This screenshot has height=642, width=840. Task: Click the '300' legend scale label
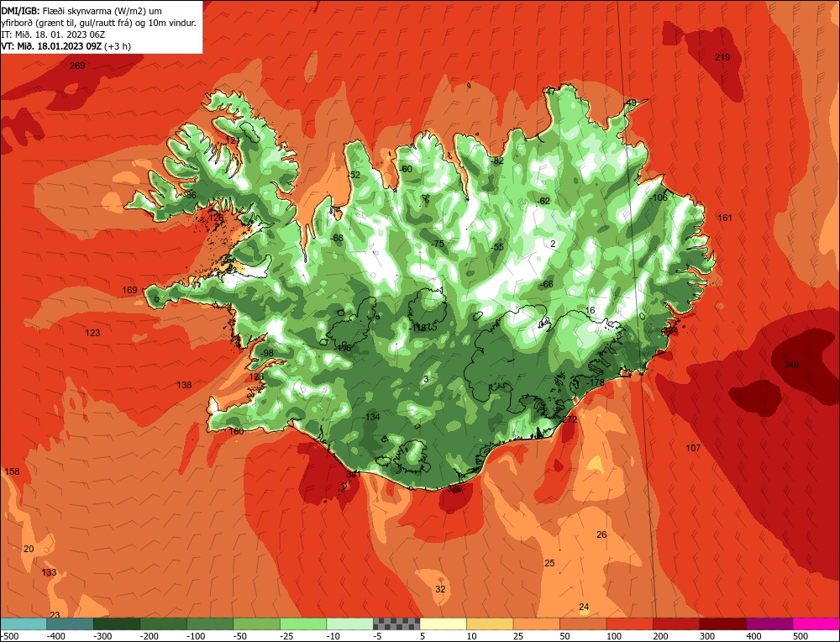point(707,636)
